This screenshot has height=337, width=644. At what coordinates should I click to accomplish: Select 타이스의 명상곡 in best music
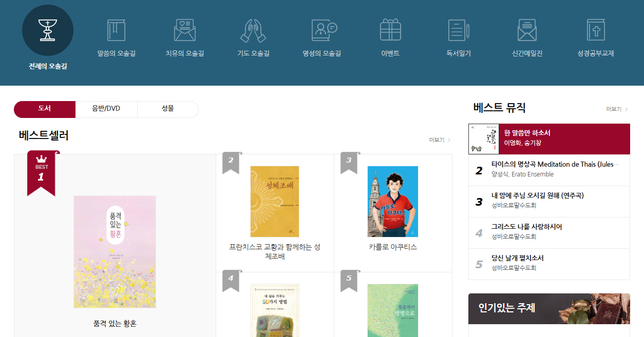tap(555, 170)
